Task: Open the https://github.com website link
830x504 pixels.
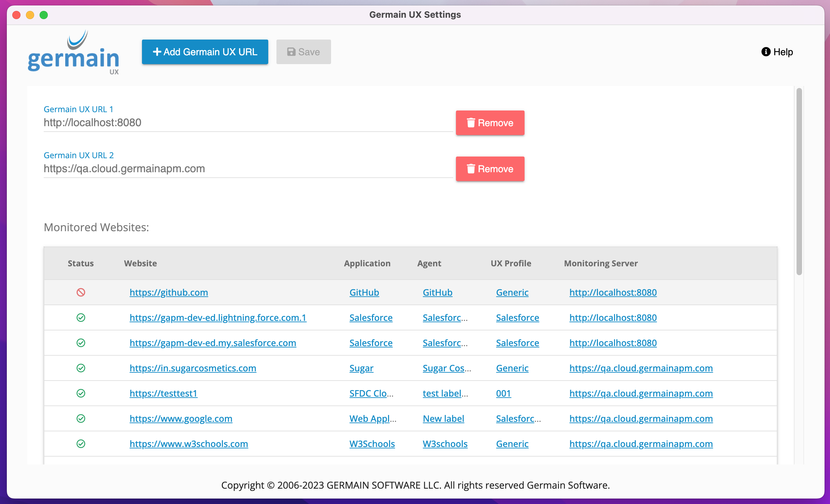Action: tap(169, 292)
